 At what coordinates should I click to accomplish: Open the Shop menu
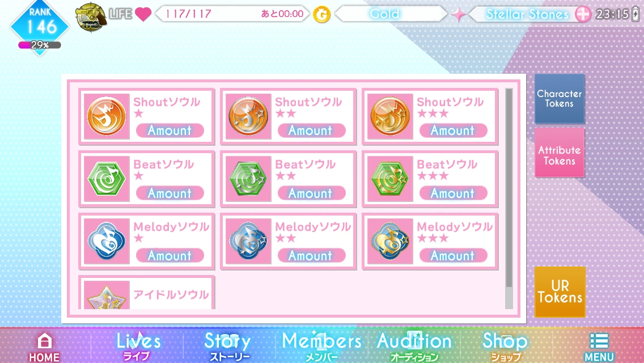click(505, 346)
